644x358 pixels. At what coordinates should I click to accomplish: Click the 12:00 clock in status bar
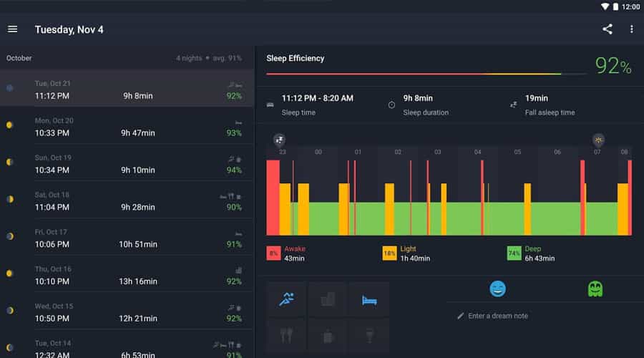[630, 6]
